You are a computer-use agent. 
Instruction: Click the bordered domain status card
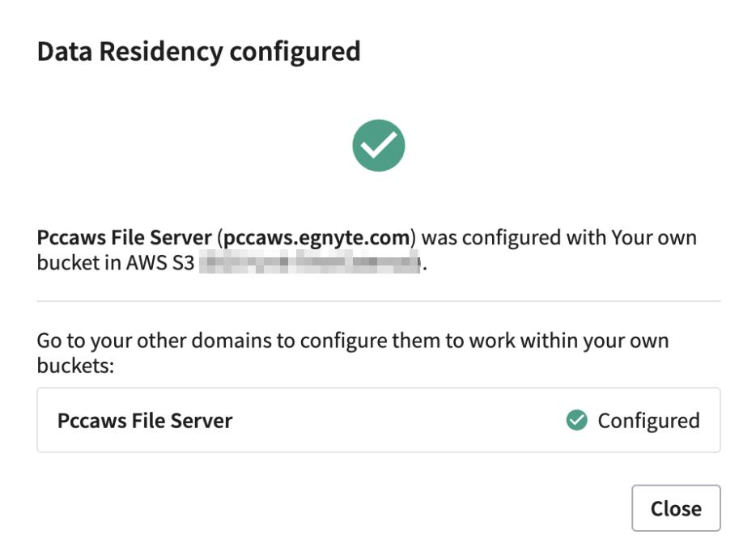point(378,420)
